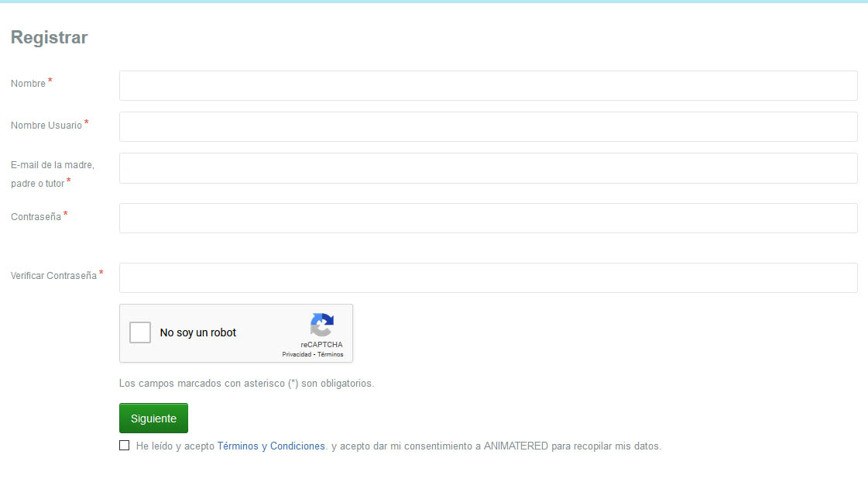This screenshot has width=868, height=496.
Task: Click the "Verificar Contraseña" label text
Action: coord(54,276)
